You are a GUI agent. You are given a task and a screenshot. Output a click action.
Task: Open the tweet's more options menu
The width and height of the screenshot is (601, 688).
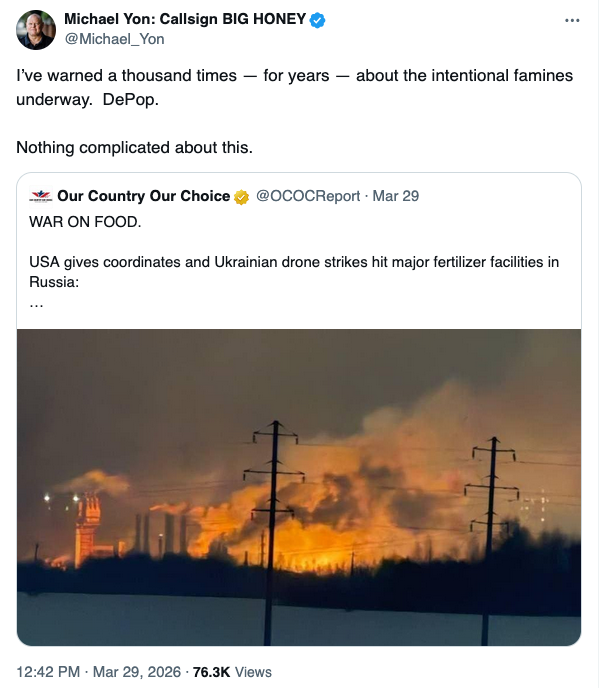click(571, 20)
